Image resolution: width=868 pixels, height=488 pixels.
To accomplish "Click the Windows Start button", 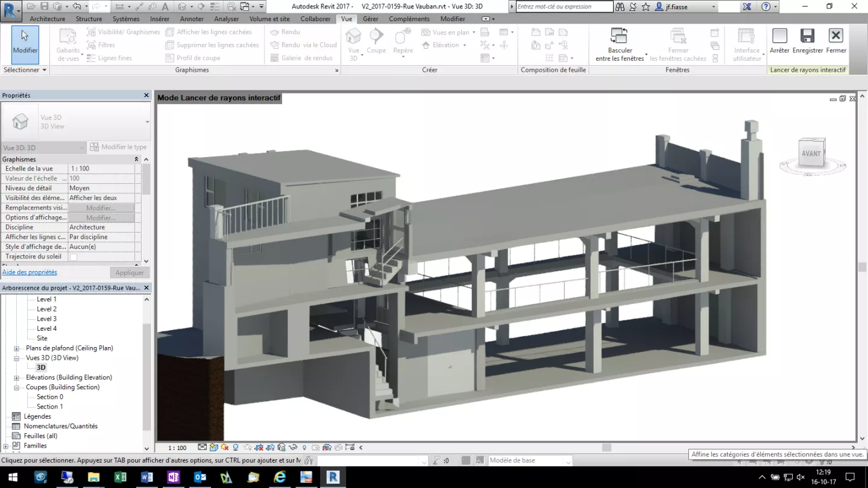I will pos(13,477).
